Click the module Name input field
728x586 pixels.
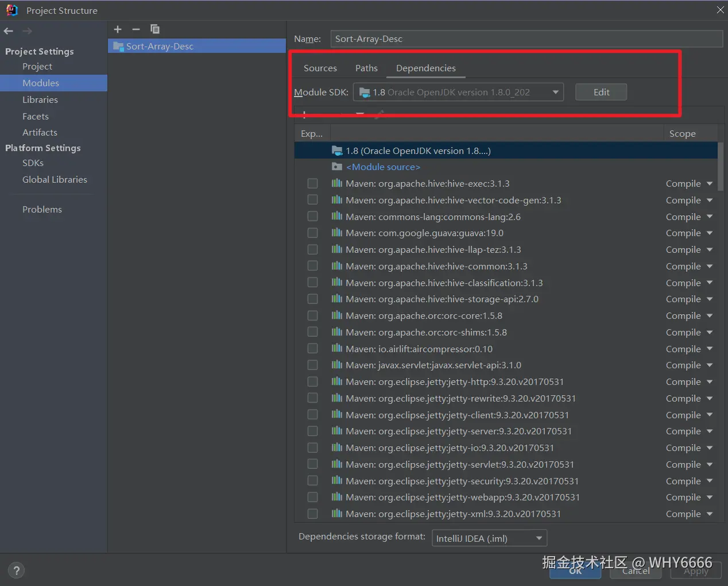(x=526, y=38)
